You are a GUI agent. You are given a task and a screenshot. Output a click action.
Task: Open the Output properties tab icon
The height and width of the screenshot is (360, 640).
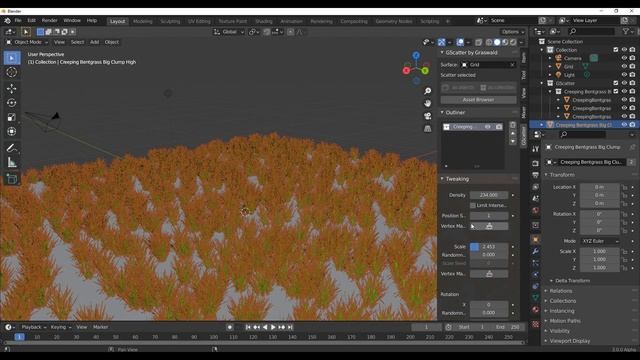pyautogui.click(x=536, y=175)
